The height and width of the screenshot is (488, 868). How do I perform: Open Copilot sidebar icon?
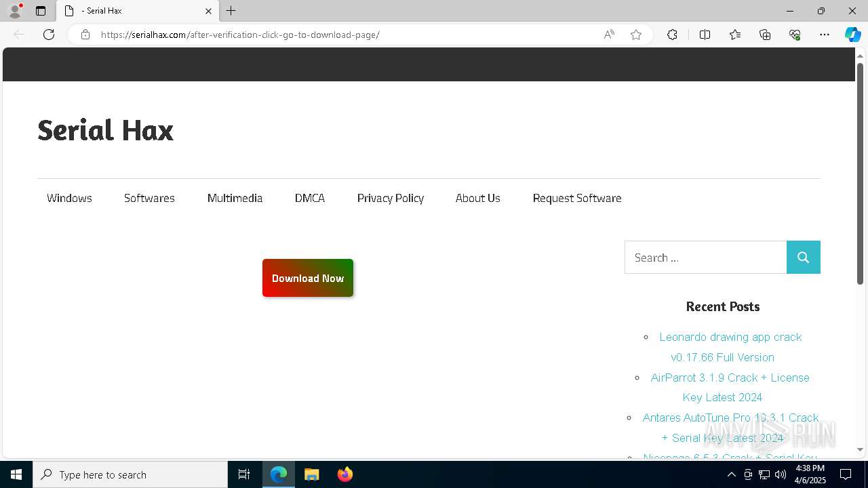(x=852, y=35)
